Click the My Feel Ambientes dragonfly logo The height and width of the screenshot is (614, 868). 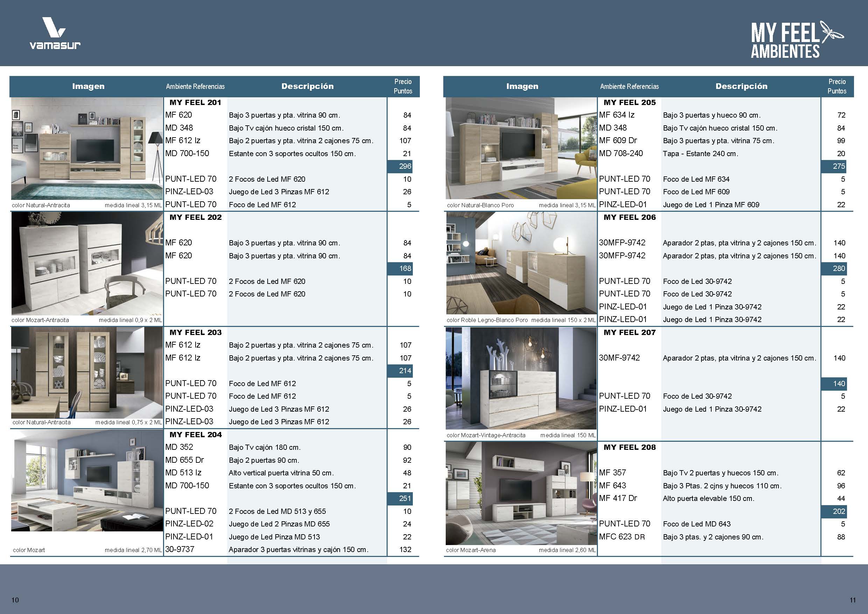point(797,40)
